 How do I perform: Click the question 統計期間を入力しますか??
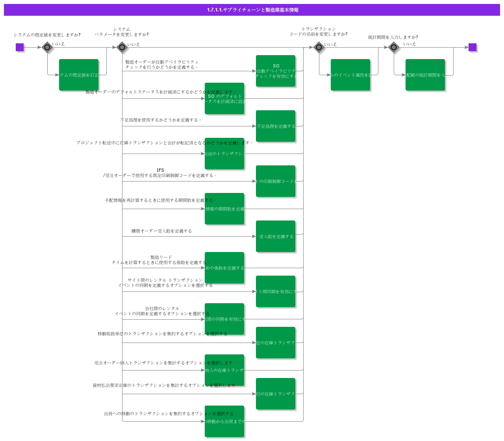point(393,37)
